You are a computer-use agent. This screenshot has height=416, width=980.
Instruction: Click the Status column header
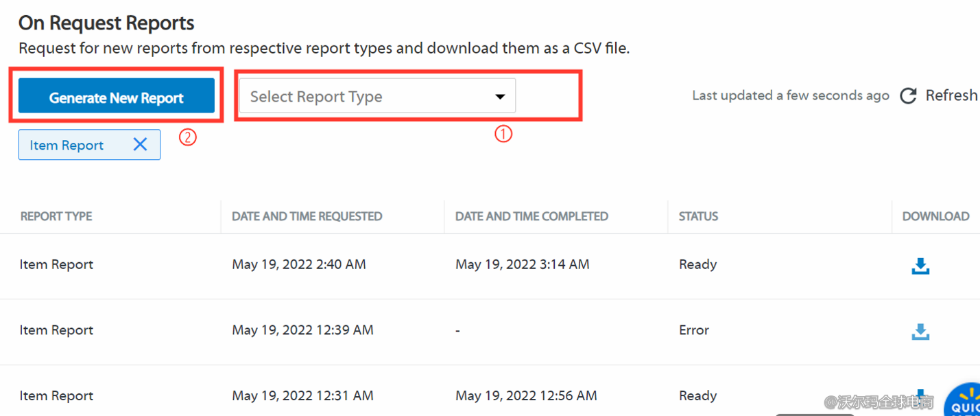(x=697, y=216)
